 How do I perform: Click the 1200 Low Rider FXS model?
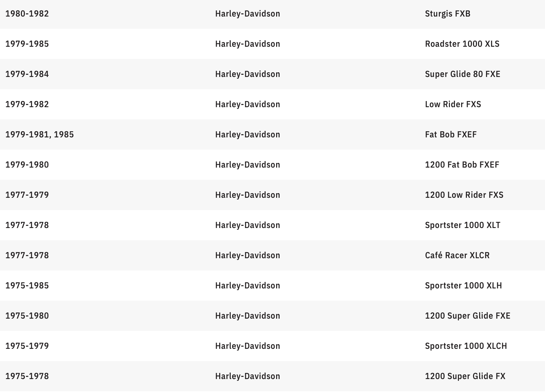click(464, 195)
